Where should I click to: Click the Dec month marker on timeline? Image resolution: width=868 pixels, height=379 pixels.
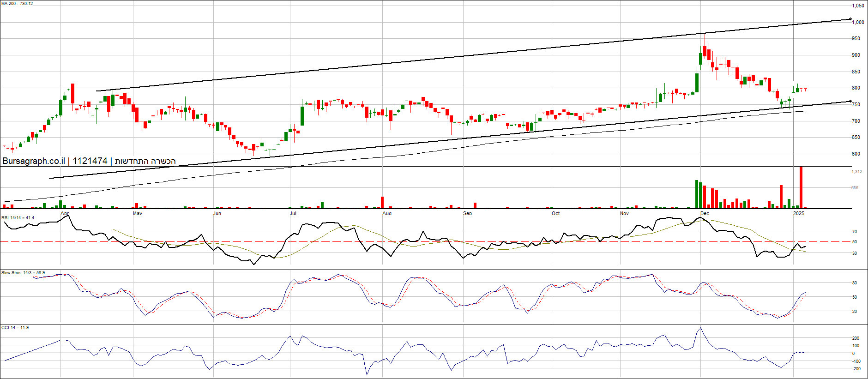pyautogui.click(x=705, y=213)
